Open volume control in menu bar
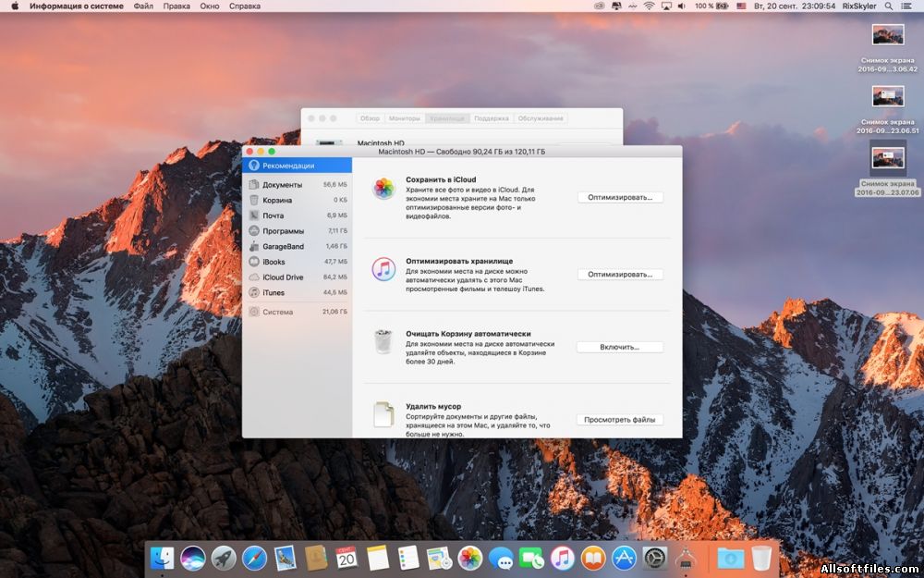The image size is (924, 578). pos(682,6)
